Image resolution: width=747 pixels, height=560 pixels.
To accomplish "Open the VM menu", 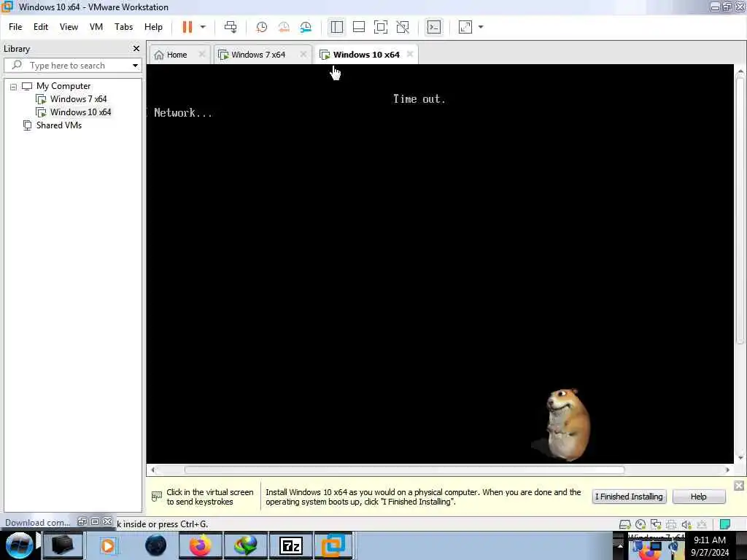I will point(96,27).
